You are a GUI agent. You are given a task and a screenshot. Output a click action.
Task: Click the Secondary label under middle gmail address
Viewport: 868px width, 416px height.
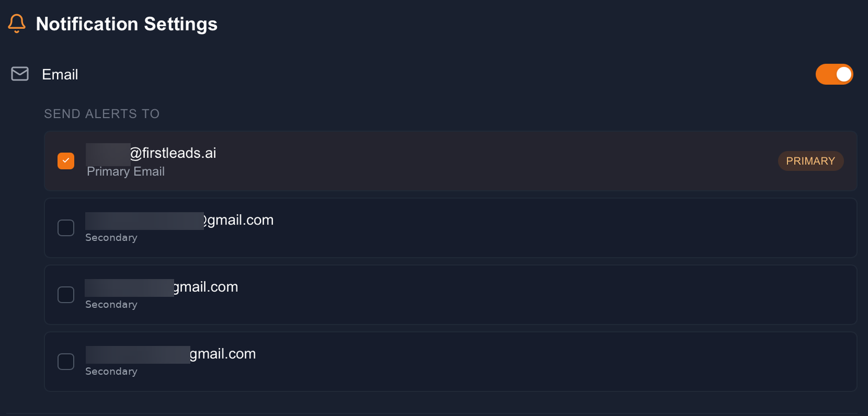coord(111,305)
